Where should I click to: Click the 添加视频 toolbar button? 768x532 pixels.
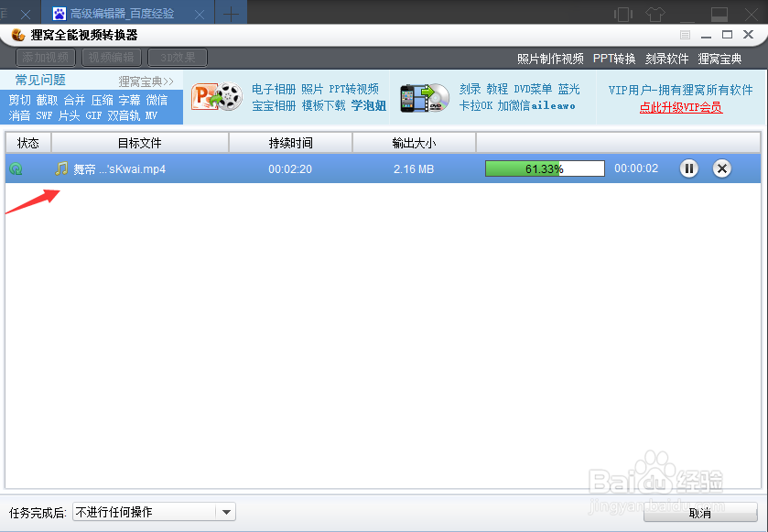[46, 58]
